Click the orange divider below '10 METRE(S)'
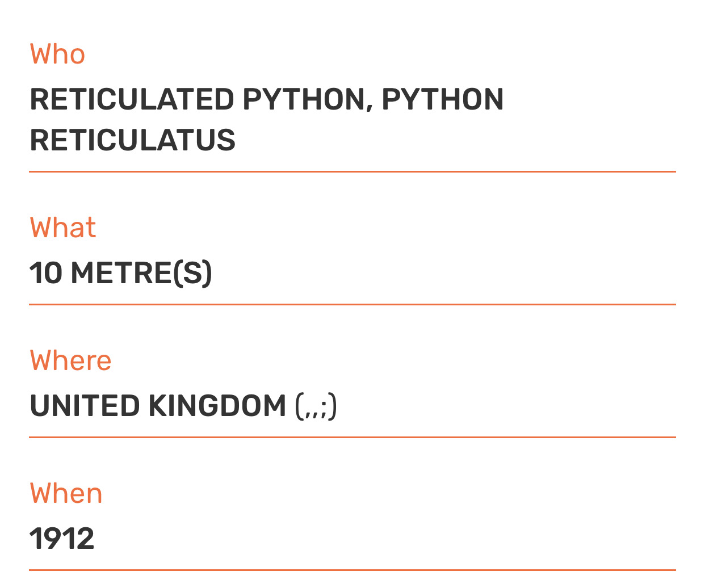Image resolution: width=705 pixels, height=588 pixels. (352, 305)
